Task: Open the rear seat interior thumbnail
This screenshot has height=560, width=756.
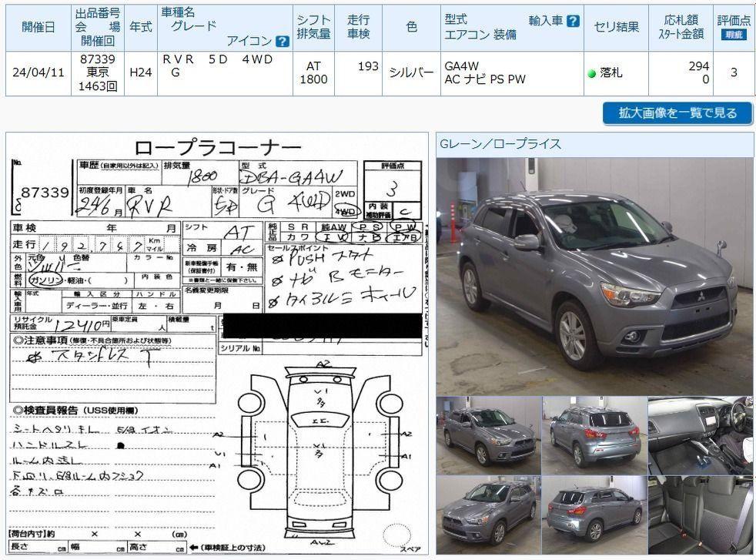Action: click(x=700, y=515)
